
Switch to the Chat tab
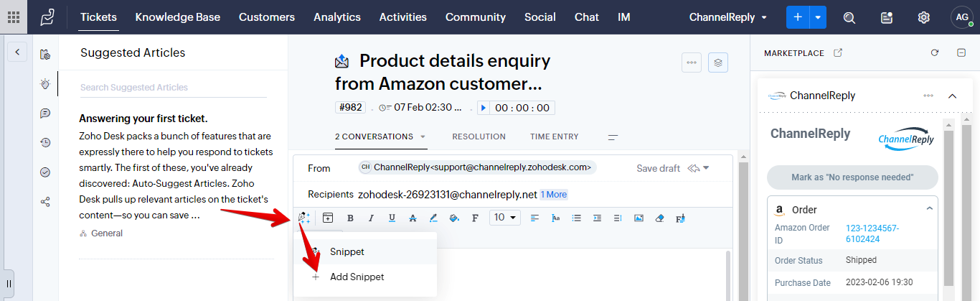coord(587,17)
